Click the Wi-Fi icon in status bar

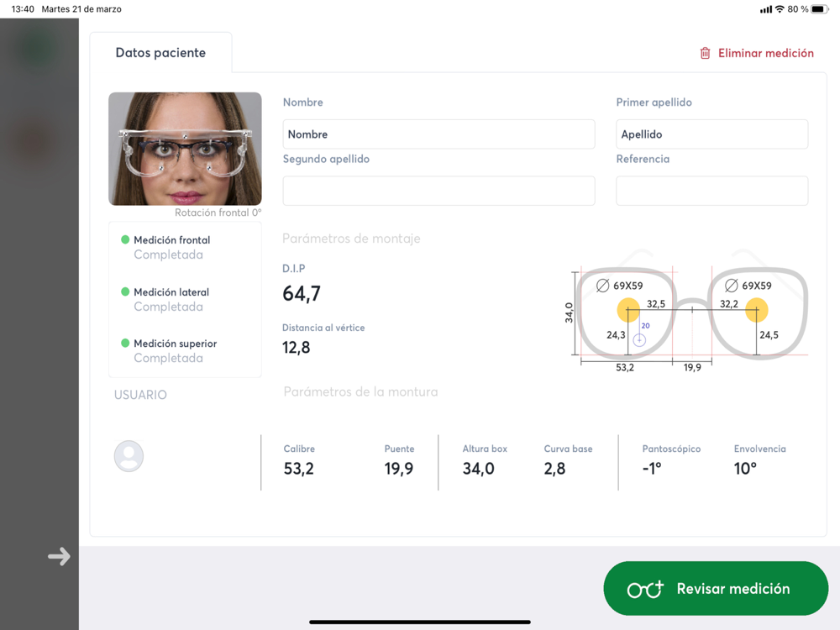[x=780, y=9]
